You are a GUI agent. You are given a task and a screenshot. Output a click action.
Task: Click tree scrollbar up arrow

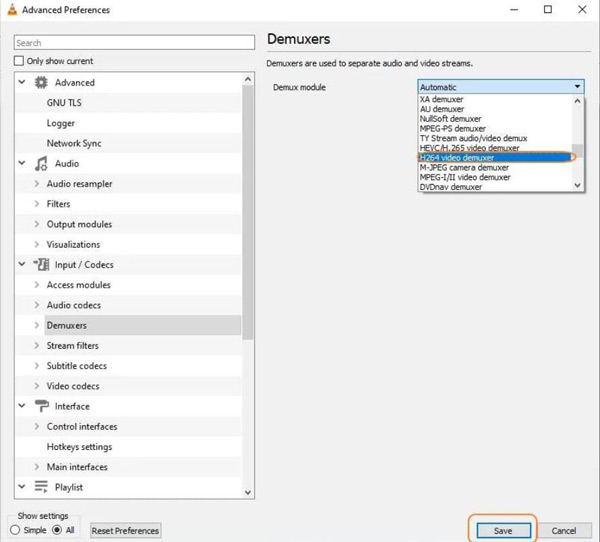click(248, 79)
